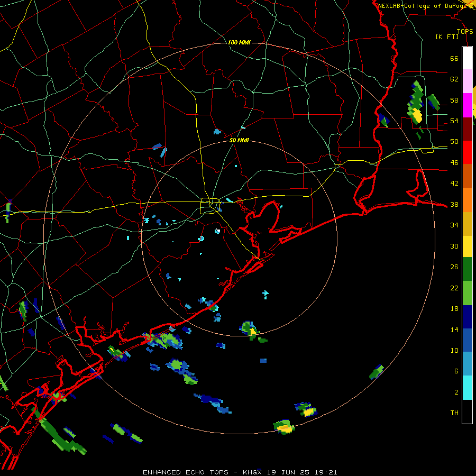Viewport: 476px width, 476px height.
Task: Click the legend label 'TH'
Action: click(x=454, y=413)
